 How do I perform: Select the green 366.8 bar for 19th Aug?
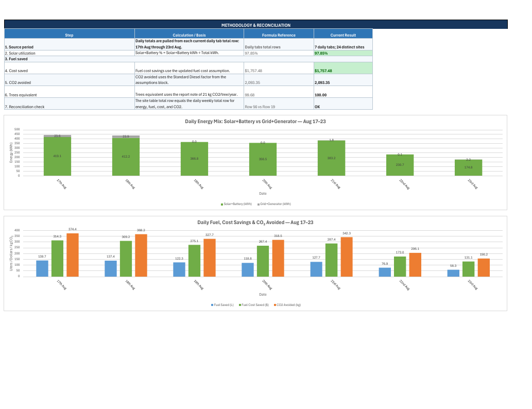tap(194, 159)
